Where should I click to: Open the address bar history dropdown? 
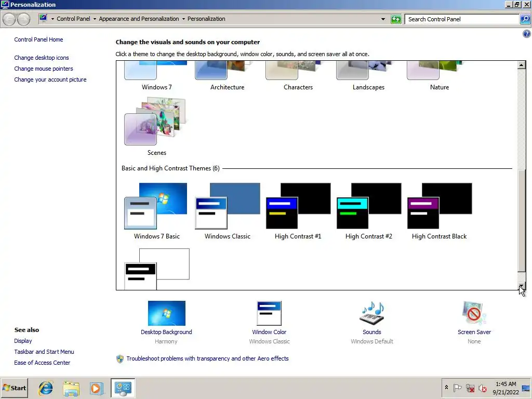coord(383,19)
